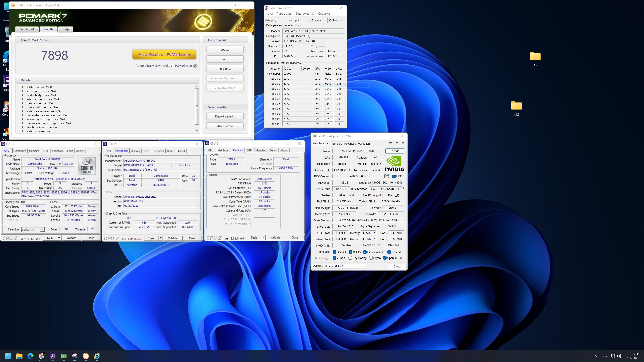Toggle automatically view results on PCMark.com
The image size is (644, 362).
point(195,66)
